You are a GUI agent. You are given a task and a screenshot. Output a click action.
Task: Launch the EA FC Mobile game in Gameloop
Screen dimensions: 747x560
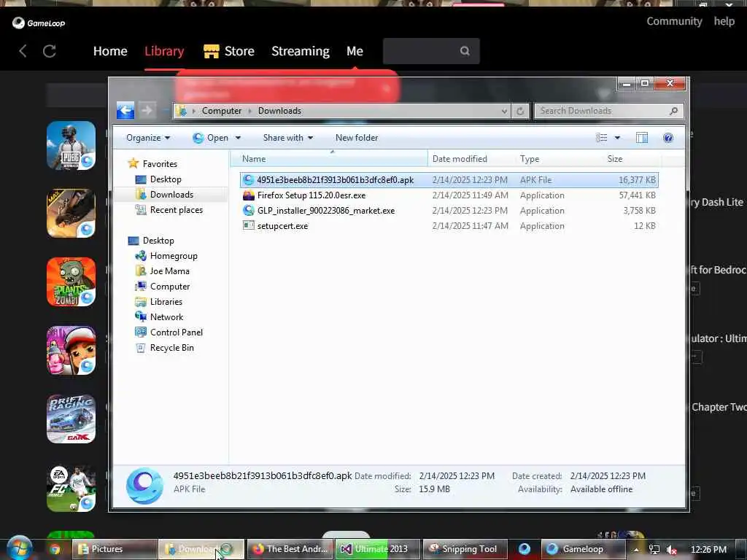click(71, 488)
